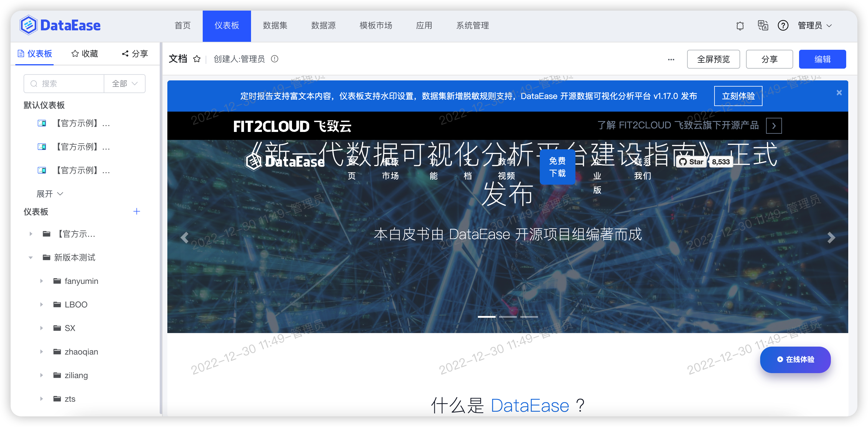Click the 免费下载 button
868x427 pixels.
click(557, 167)
